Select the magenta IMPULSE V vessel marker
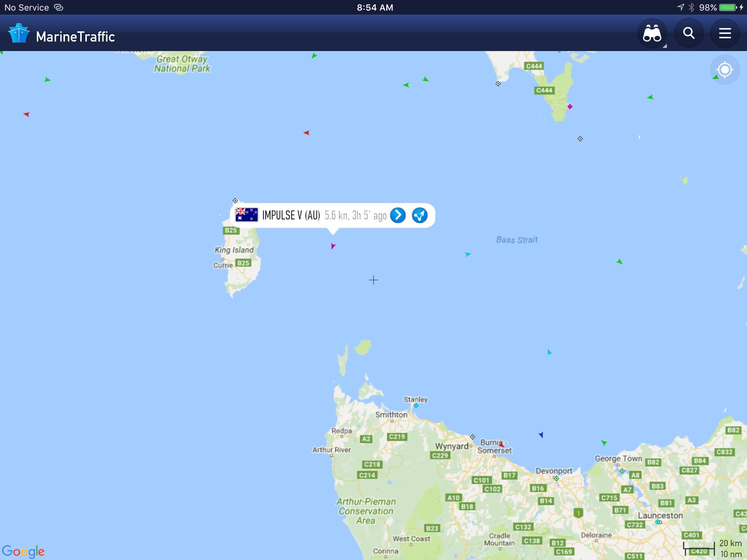The height and width of the screenshot is (560, 747). click(x=333, y=246)
